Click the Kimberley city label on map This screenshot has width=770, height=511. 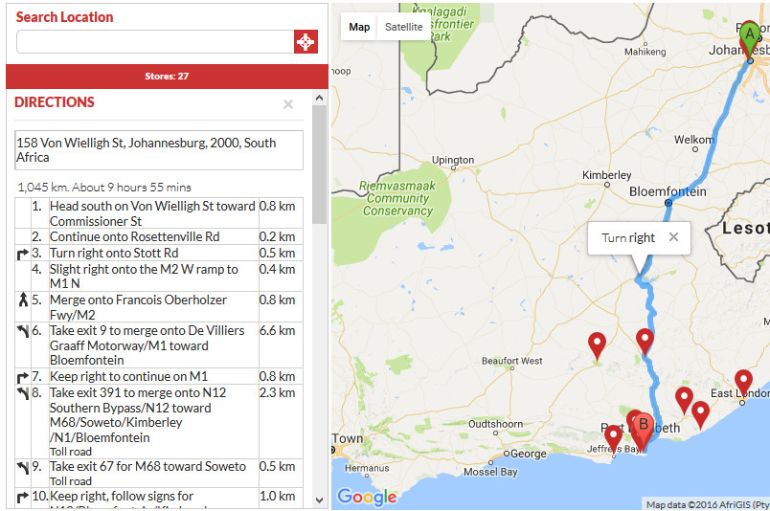[x=606, y=175]
